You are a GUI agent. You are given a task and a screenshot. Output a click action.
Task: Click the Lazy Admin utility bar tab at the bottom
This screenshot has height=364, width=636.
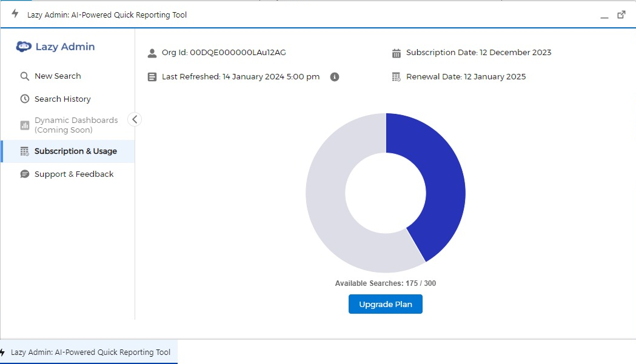coord(89,352)
